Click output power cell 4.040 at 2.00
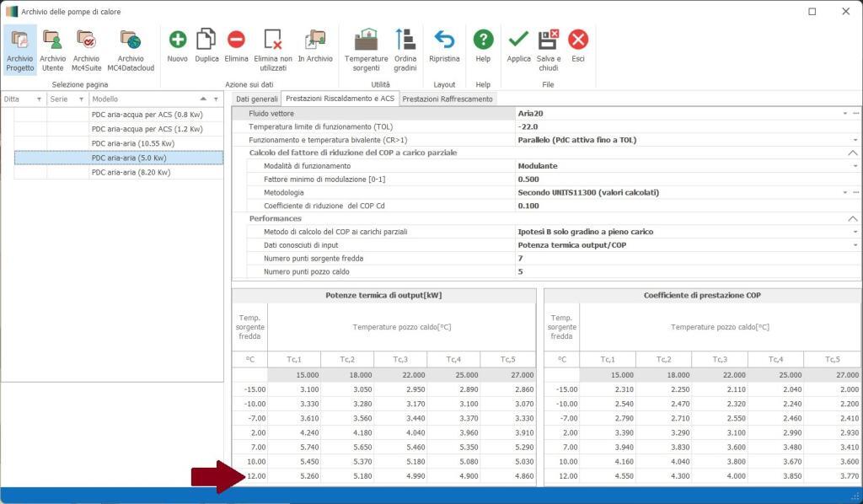Viewport: 863px width, 504px height. click(400, 433)
